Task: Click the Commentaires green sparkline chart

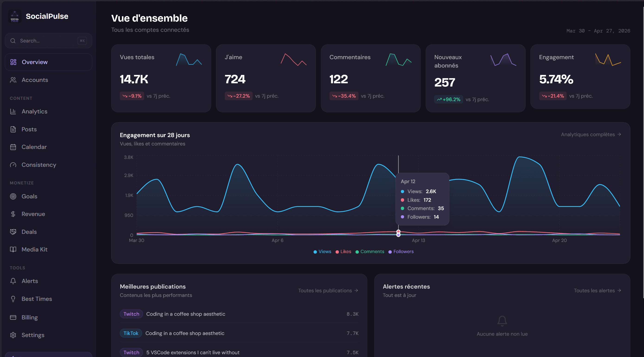Action: click(x=399, y=60)
